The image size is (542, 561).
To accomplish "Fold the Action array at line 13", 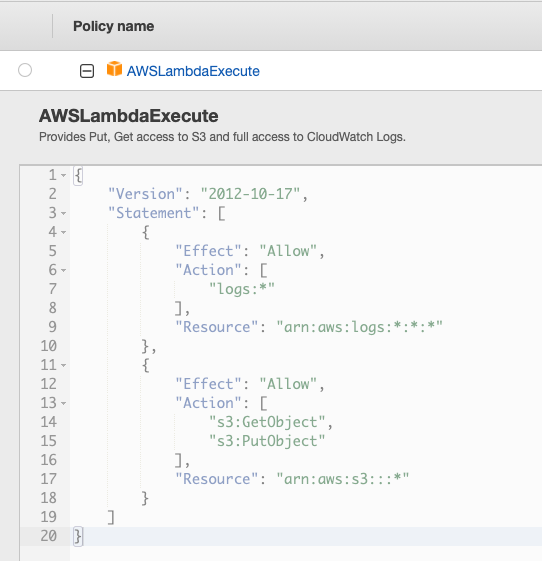I will (63, 403).
